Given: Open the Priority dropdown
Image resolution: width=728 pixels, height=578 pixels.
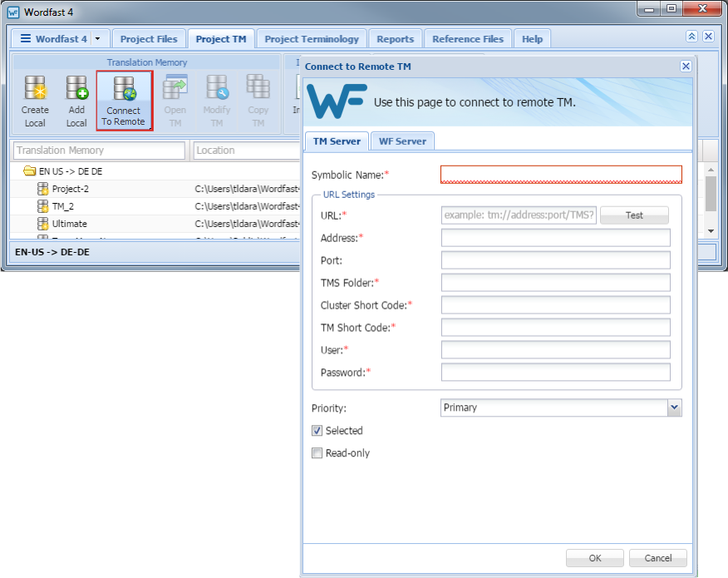Looking at the screenshot, I should tap(673, 408).
